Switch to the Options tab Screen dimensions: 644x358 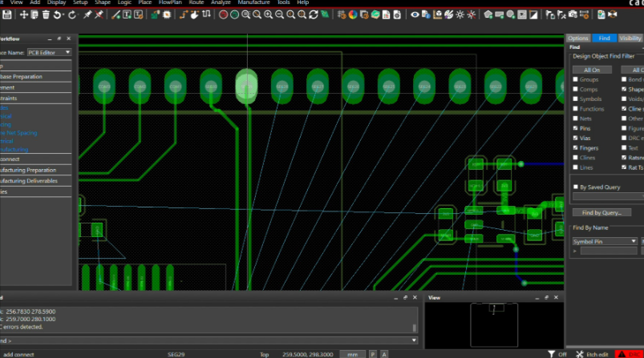tap(578, 38)
